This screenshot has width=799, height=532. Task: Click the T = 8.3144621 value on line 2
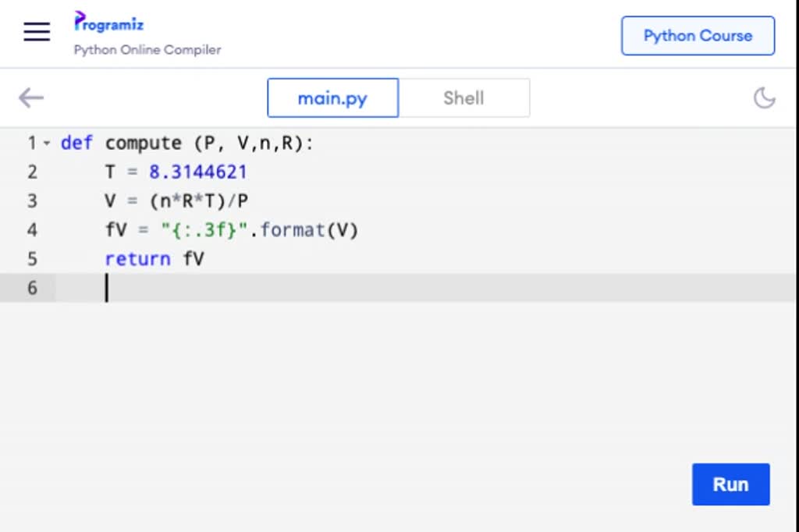coord(198,172)
